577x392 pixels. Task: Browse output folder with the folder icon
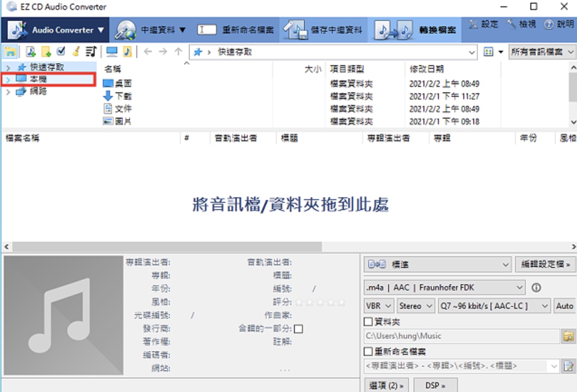(568, 336)
